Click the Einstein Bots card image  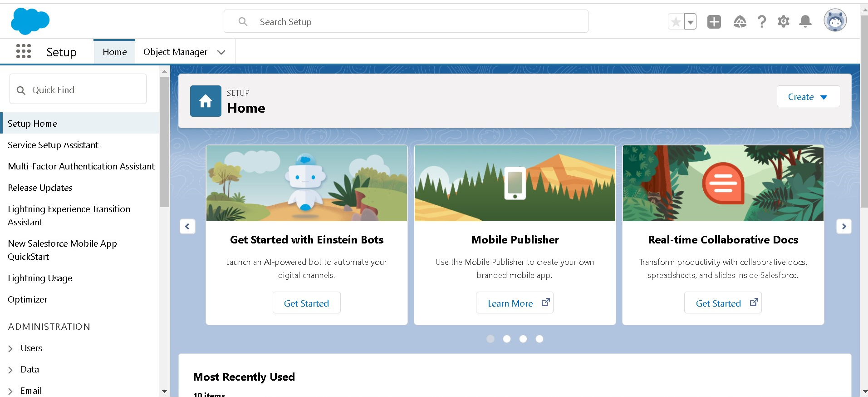(x=307, y=183)
